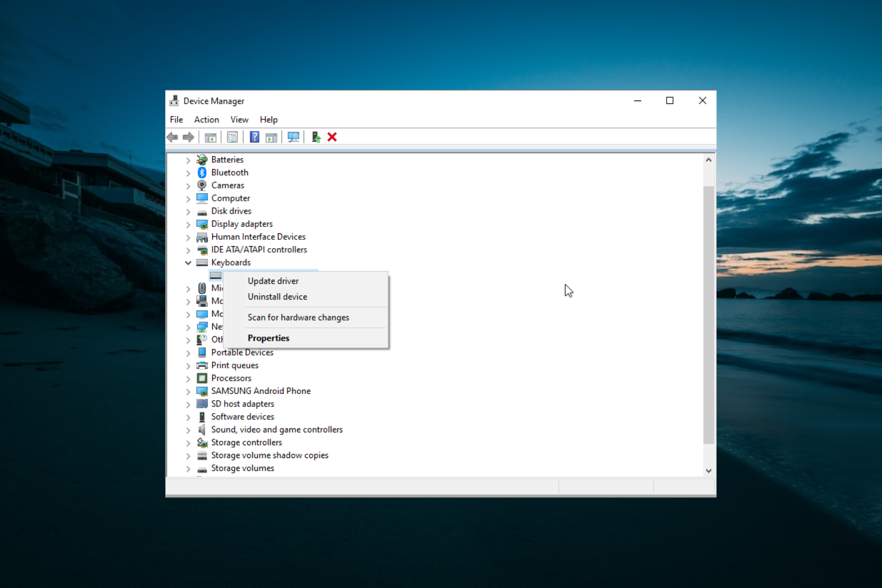Select the Cameras row label
882x588 pixels.
coord(228,185)
